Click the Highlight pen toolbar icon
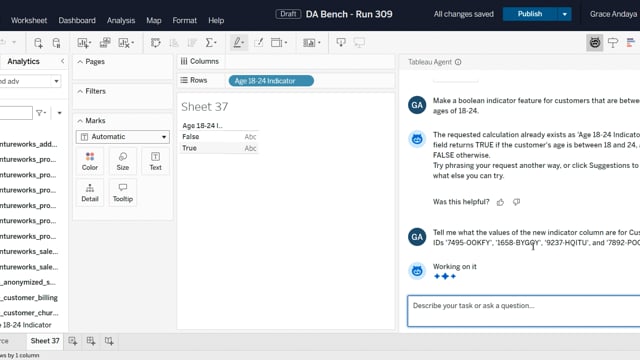 click(x=237, y=43)
